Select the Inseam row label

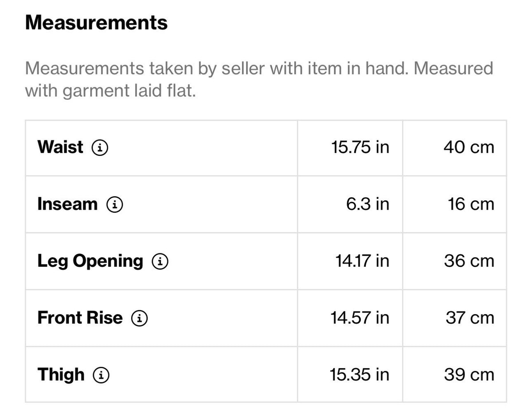click(x=67, y=204)
